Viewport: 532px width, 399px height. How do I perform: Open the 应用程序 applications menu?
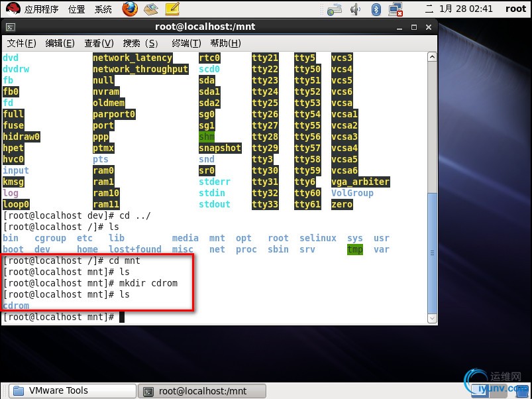[x=41, y=9]
